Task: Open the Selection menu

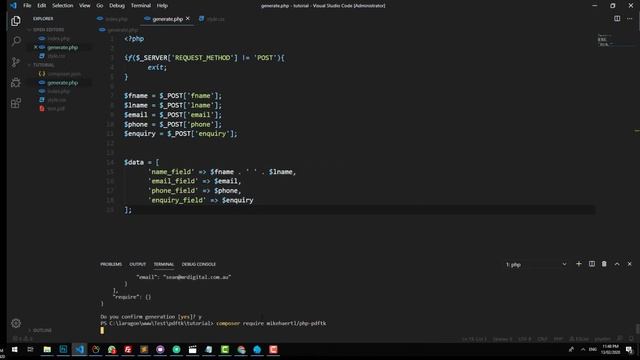Action: point(62,6)
